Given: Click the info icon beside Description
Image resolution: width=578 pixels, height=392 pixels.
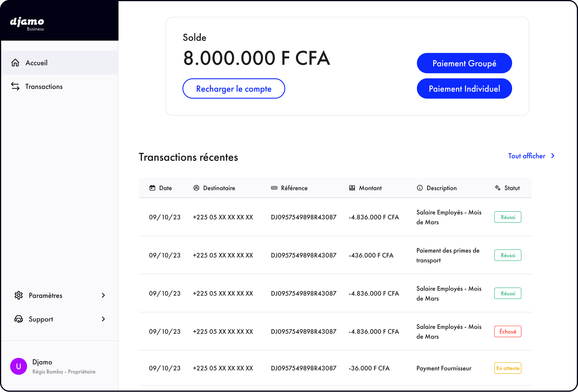Looking at the screenshot, I should 420,188.
